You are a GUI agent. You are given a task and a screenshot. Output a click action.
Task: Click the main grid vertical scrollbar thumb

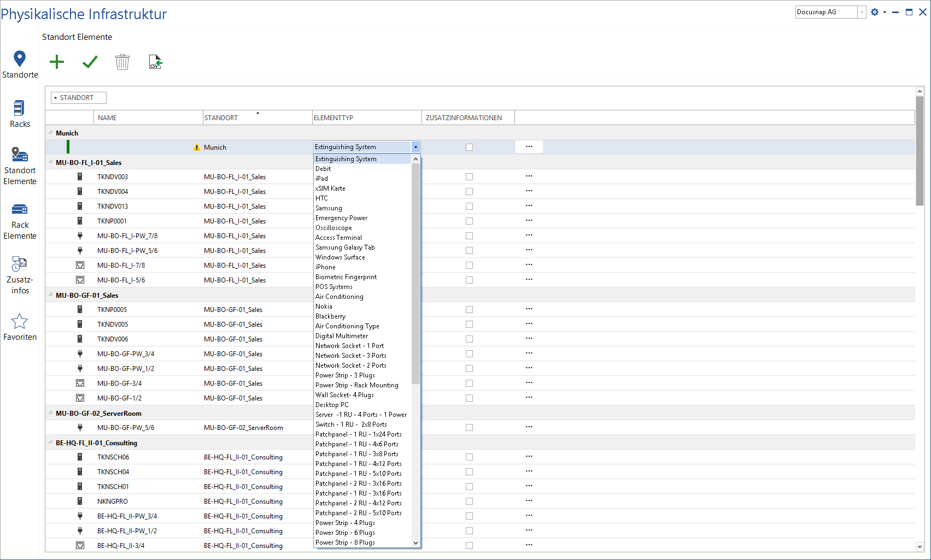click(920, 151)
